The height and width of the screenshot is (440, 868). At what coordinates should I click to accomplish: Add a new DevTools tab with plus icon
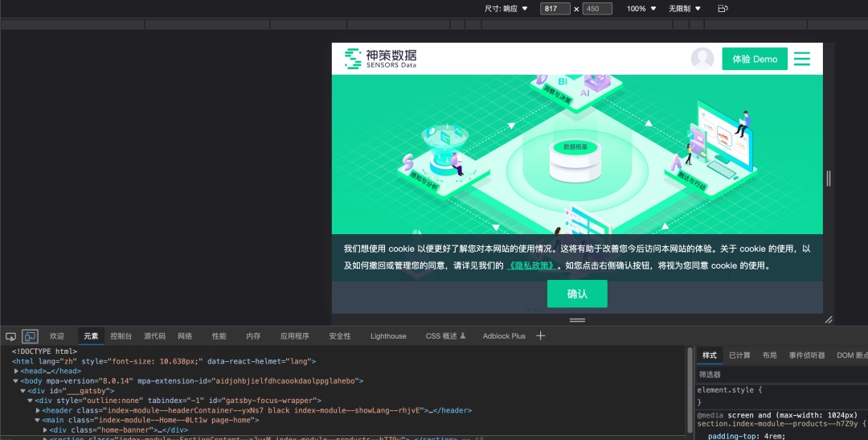click(x=541, y=335)
